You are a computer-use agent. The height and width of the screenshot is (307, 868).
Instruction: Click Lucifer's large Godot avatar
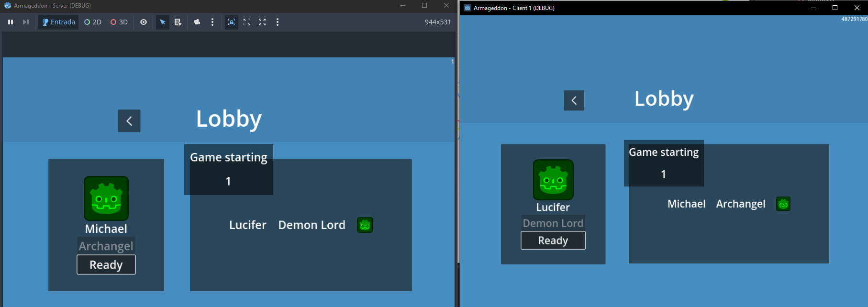click(x=553, y=180)
